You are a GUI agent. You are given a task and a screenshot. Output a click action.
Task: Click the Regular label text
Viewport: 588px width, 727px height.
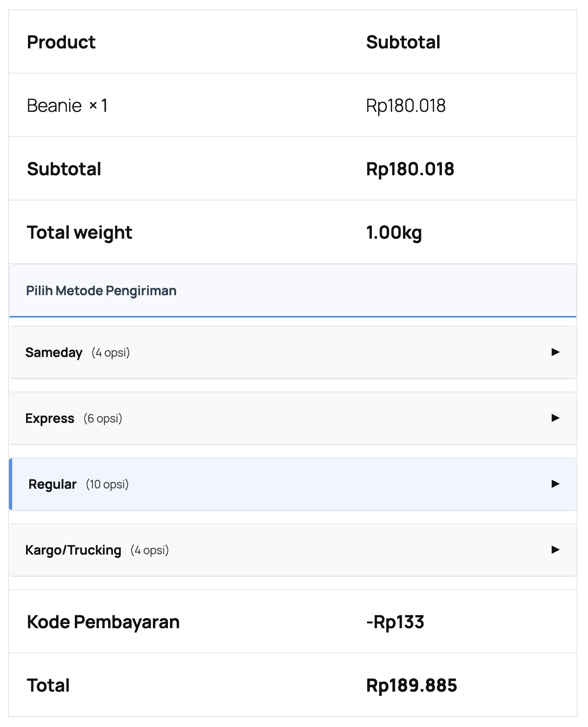(52, 484)
